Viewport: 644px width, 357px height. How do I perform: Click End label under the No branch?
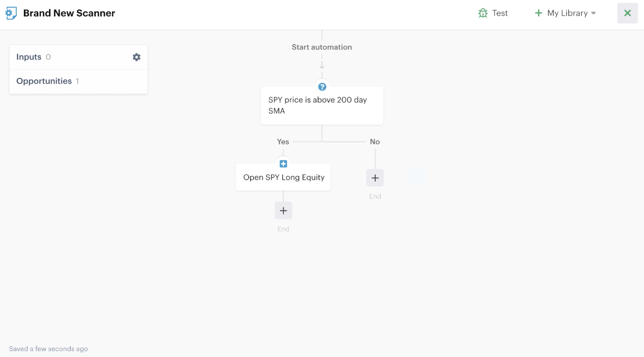pos(375,196)
